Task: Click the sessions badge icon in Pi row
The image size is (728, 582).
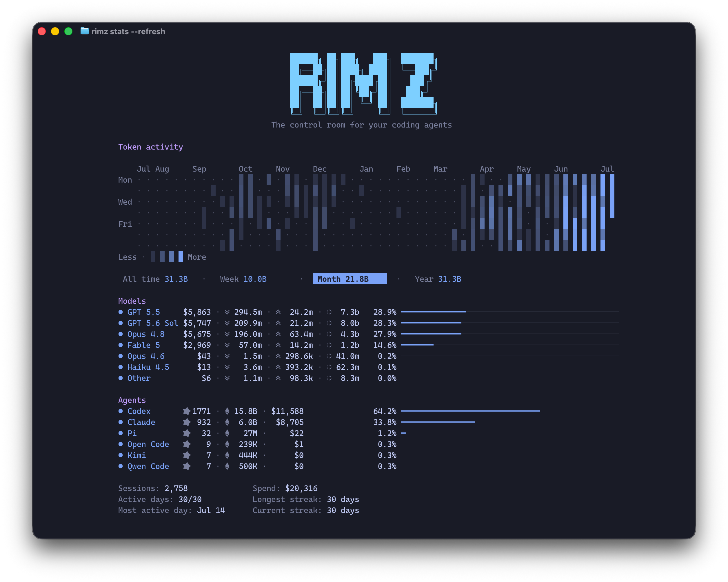Action: (x=186, y=433)
